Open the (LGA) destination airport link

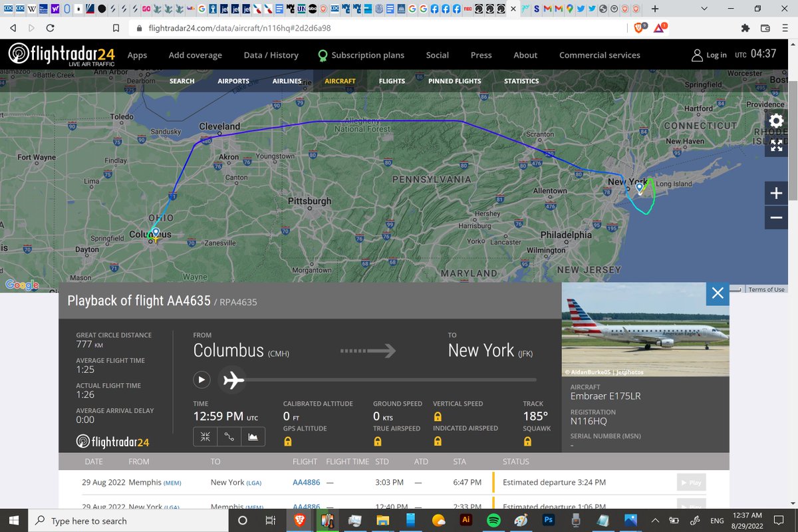(x=254, y=483)
